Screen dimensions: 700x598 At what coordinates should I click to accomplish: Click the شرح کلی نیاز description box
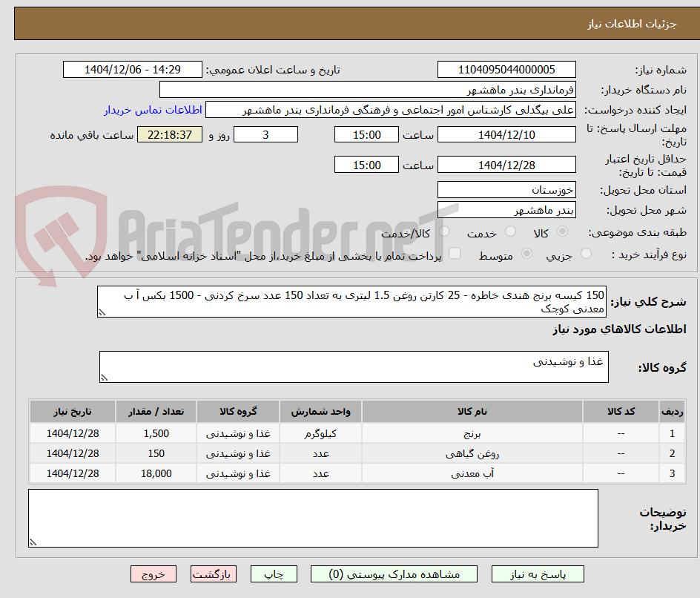[351, 302]
